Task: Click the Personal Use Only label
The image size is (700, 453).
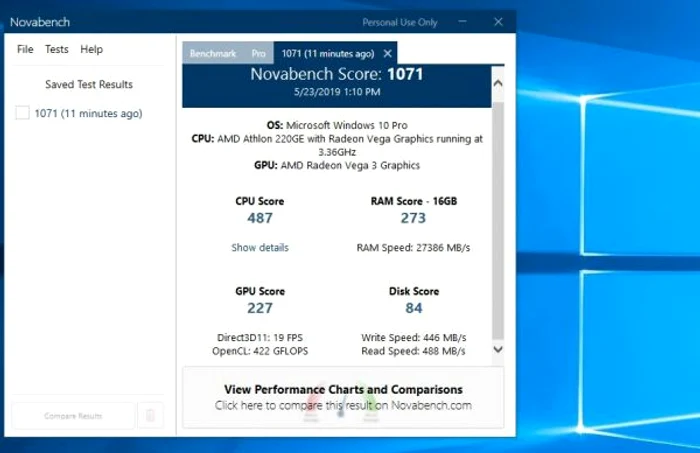Action: [x=400, y=22]
